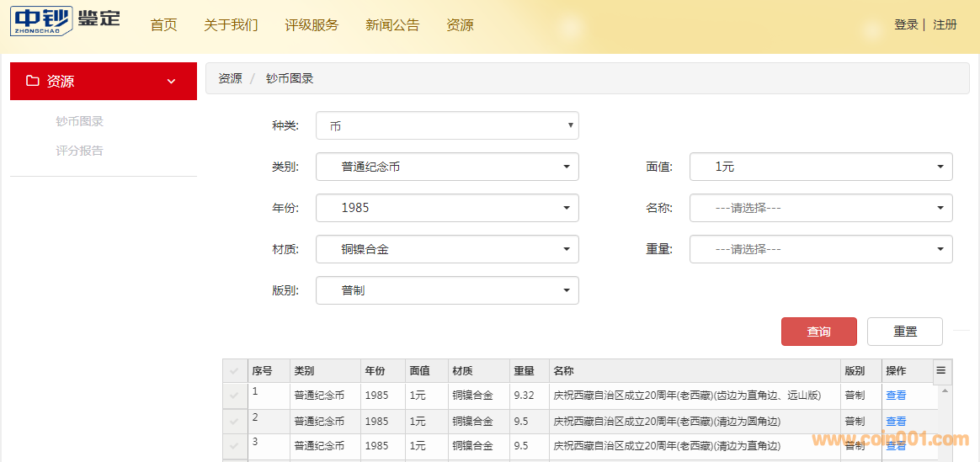
Task: Toggle the select-all checkbox in table header
Action: tap(234, 371)
